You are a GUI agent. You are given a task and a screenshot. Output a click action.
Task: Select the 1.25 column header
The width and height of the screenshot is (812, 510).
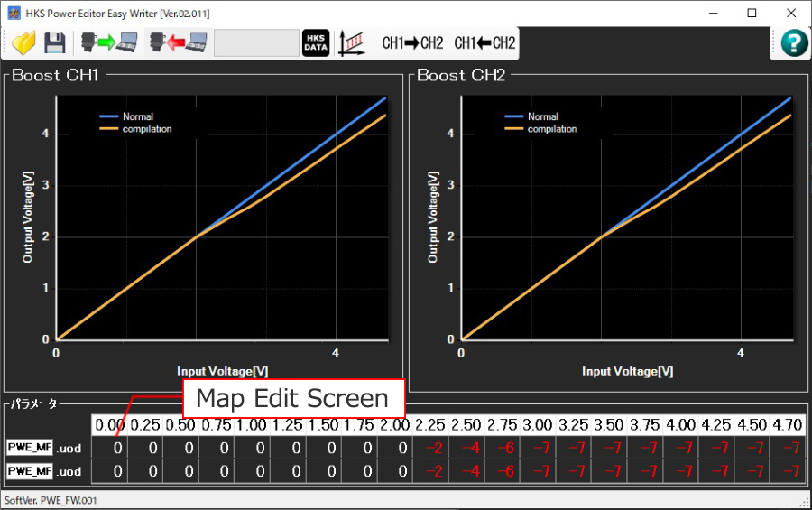tap(288, 425)
